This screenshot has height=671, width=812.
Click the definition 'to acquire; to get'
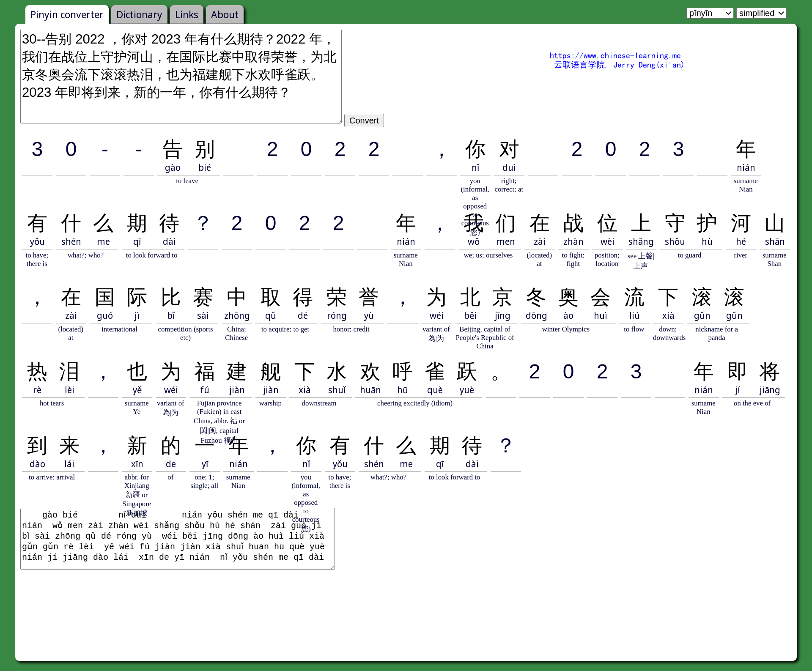(x=285, y=329)
